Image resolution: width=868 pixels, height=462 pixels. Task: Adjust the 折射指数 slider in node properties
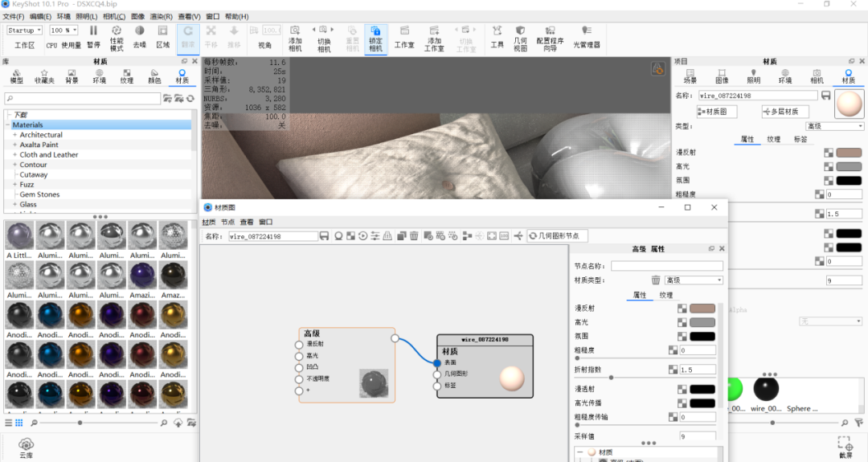611,378
